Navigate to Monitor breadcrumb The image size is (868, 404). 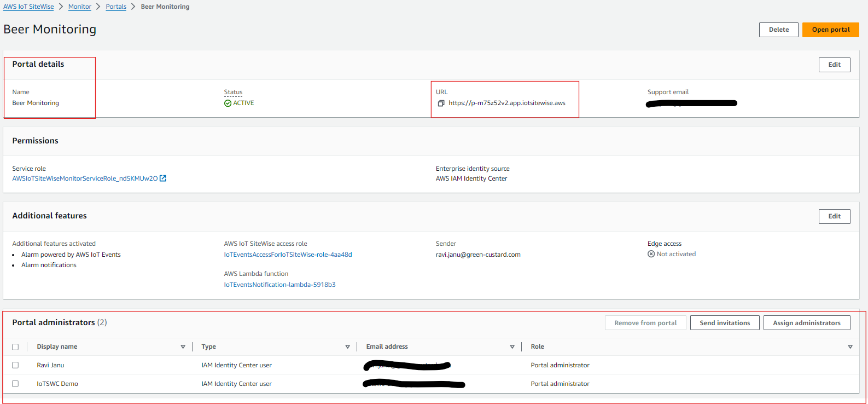tap(80, 7)
